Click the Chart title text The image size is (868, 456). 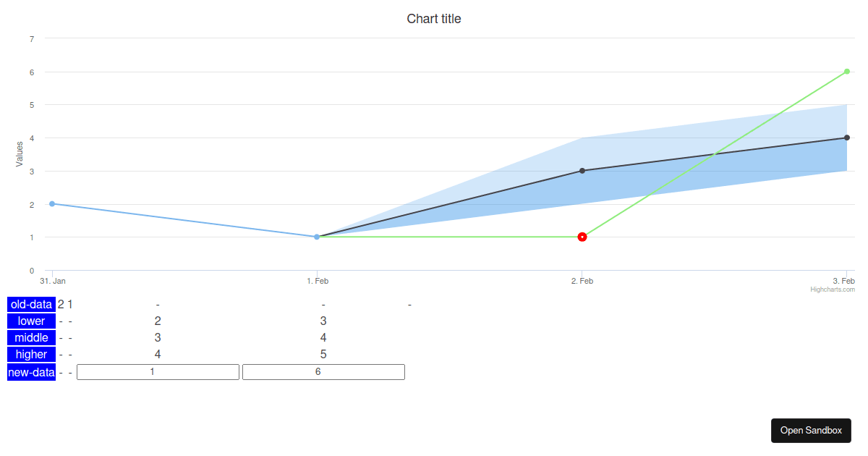pyautogui.click(x=434, y=19)
